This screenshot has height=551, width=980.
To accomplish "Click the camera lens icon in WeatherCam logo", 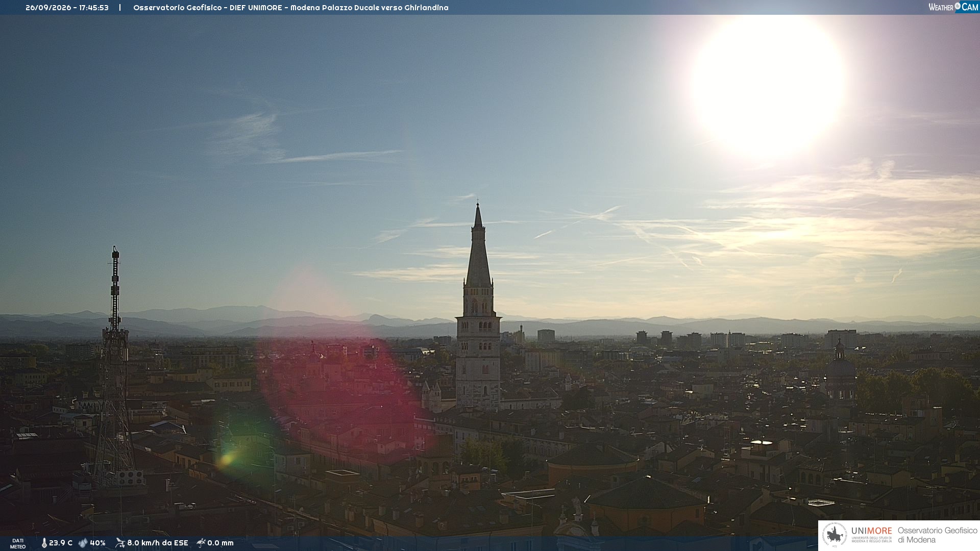I will [958, 6].
